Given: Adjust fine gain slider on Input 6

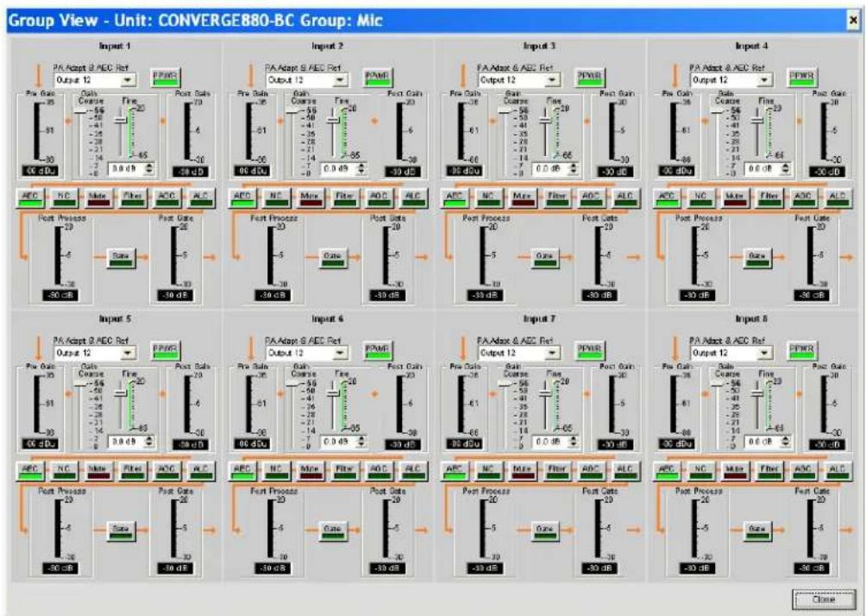Looking at the screenshot, I should 332,393.
